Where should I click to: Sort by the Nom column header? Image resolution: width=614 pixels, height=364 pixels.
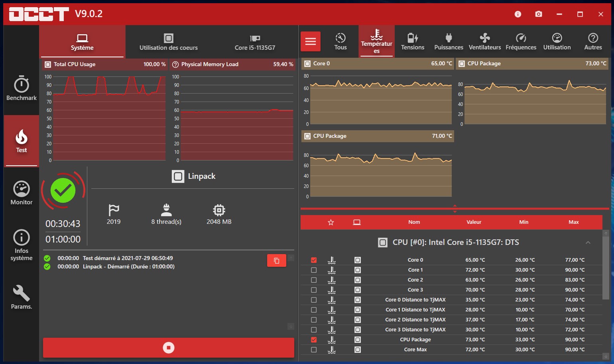pos(414,222)
